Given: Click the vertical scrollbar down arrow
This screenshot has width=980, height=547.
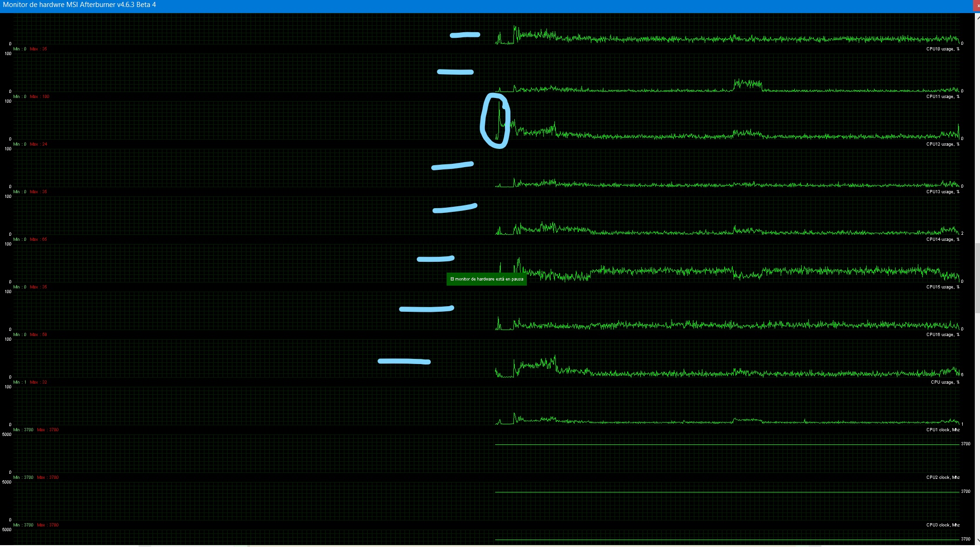Looking at the screenshot, I should click(x=978, y=540).
